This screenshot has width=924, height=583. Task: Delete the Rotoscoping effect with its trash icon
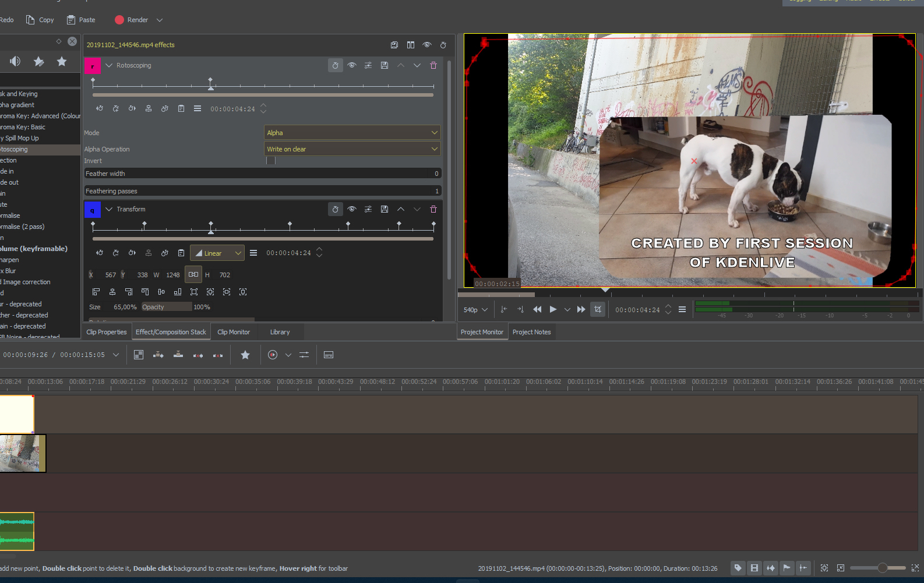point(433,65)
